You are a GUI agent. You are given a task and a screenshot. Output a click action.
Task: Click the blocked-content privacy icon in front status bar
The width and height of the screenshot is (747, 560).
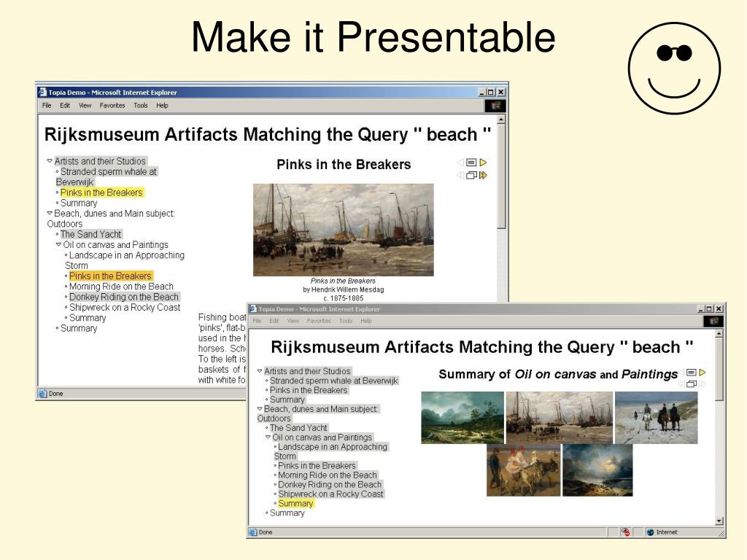[x=625, y=532]
